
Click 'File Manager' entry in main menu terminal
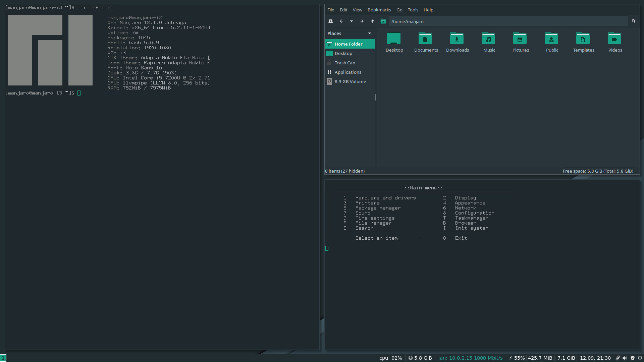(x=373, y=223)
